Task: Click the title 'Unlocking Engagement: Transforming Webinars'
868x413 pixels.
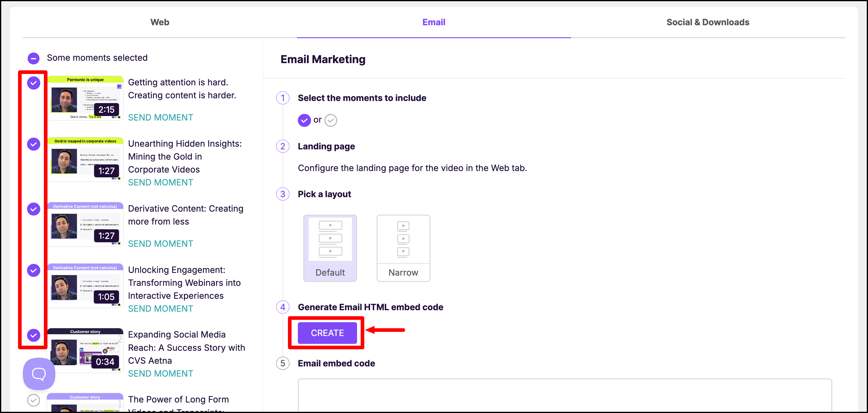Action: pyautogui.click(x=184, y=283)
